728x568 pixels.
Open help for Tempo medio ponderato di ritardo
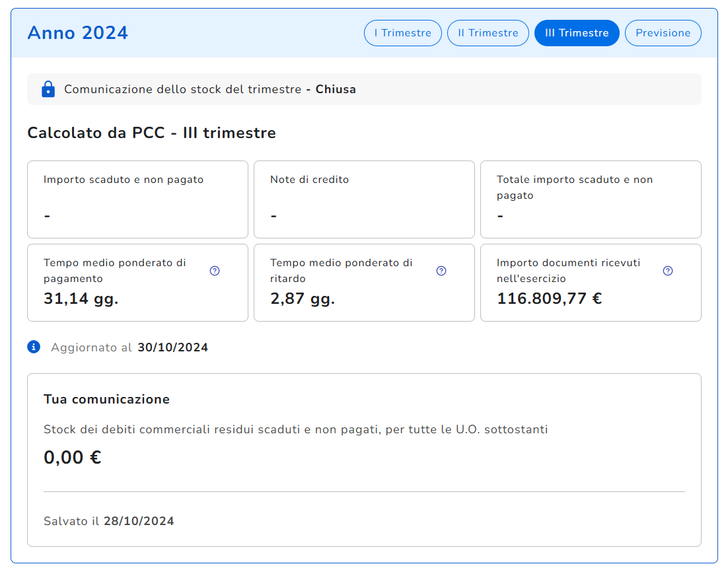click(441, 271)
